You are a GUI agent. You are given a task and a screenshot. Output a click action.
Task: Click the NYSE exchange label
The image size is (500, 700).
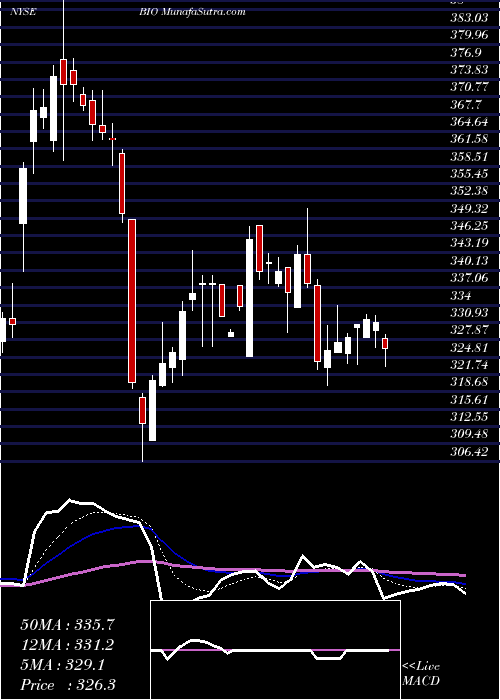coord(23,12)
